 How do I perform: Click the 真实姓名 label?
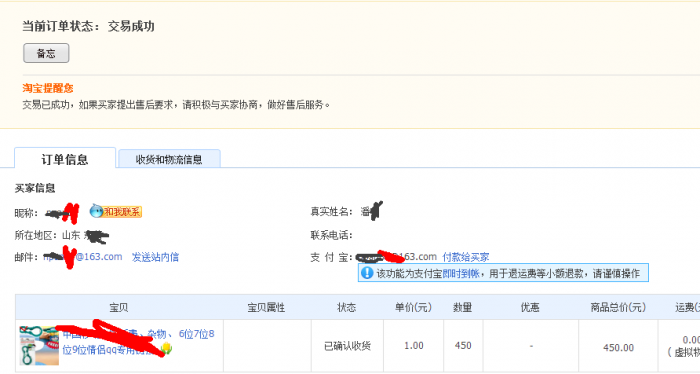[331, 212]
